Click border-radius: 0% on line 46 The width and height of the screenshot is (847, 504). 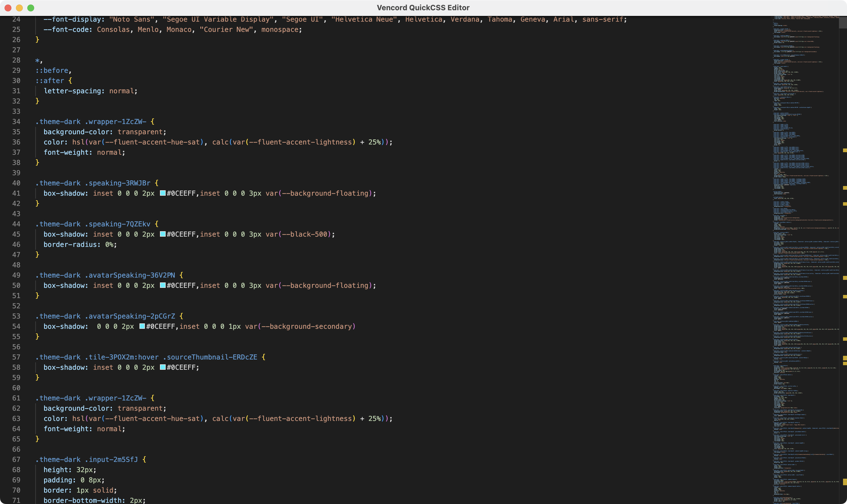click(x=79, y=245)
